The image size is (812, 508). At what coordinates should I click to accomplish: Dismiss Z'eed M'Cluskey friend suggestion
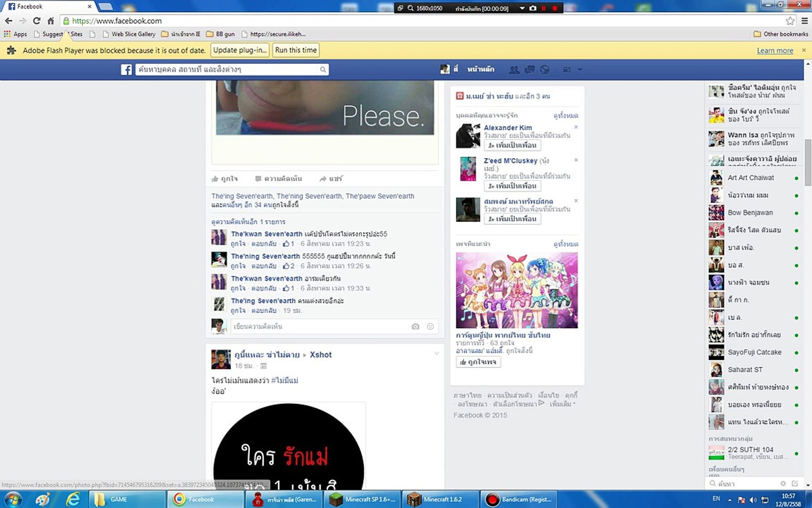pos(576,160)
